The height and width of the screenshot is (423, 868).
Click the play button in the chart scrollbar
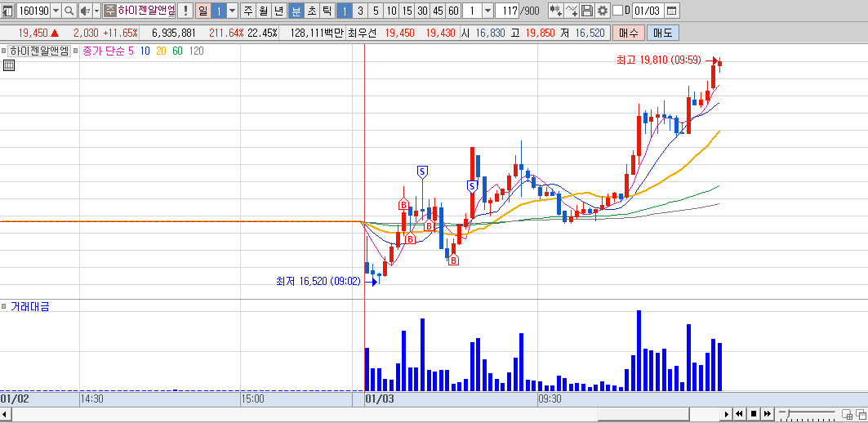pyautogui.click(x=726, y=413)
